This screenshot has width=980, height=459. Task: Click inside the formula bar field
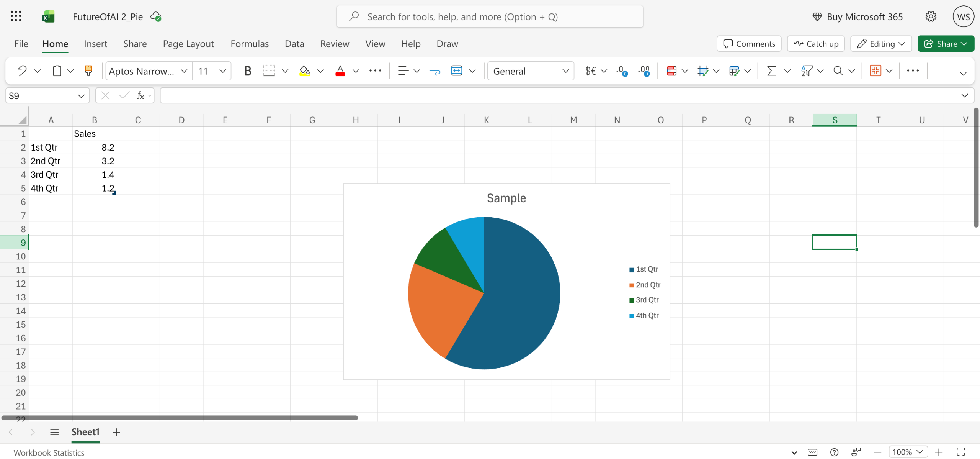tap(559, 96)
